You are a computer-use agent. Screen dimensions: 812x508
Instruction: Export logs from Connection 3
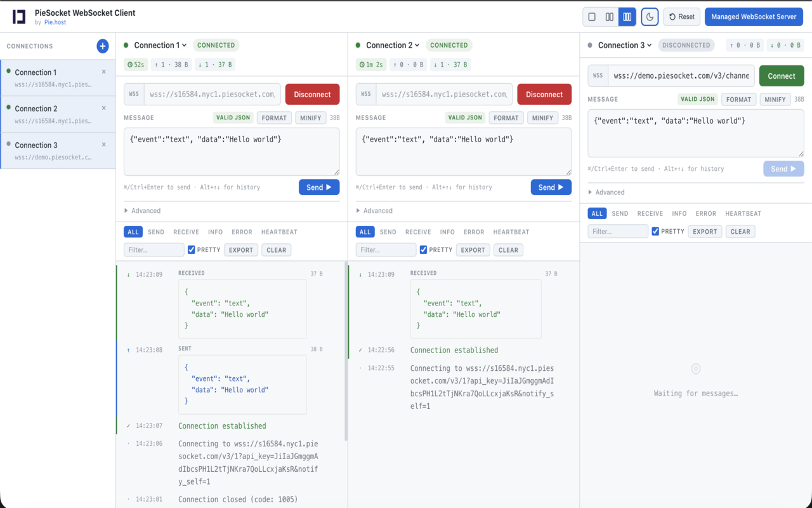click(705, 232)
